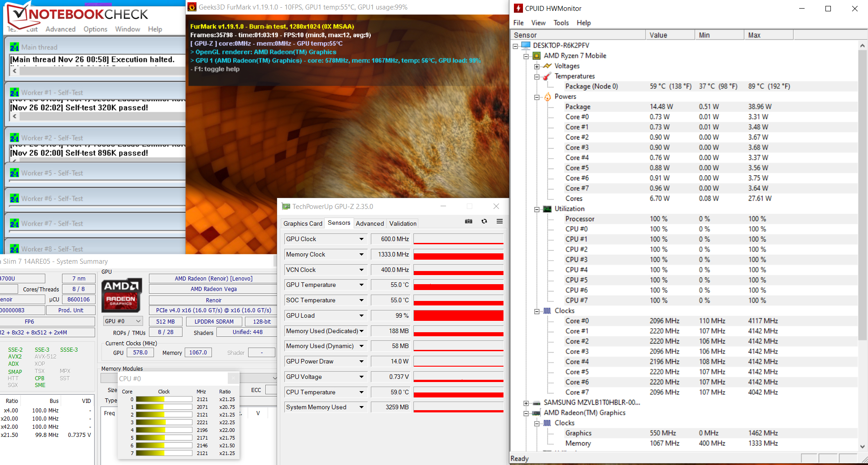This screenshot has width=868, height=465.
Task: Click the Voltages lightning icon
Action: click(547, 66)
